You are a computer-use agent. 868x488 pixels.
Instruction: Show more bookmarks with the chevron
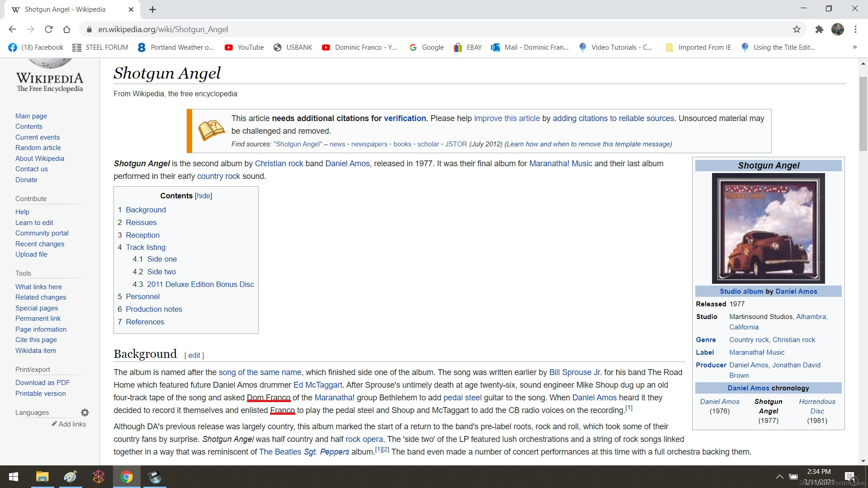click(x=854, y=47)
